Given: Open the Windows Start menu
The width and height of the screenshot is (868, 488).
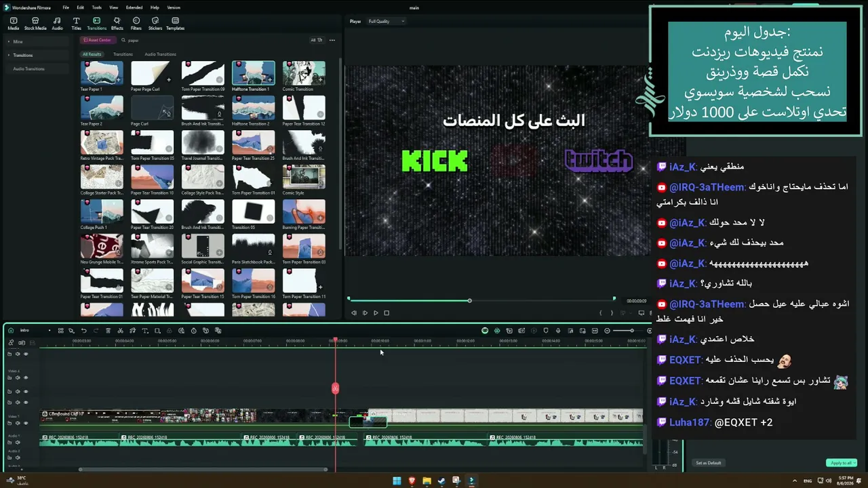Looking at the screenshot, I should [397, 481].
